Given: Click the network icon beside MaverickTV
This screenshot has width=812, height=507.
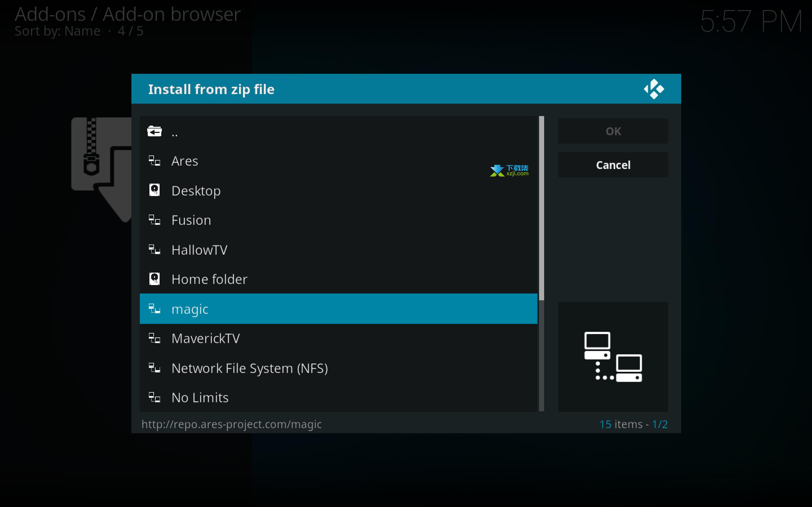Looking at the screenshot, I should pos(154,338).
